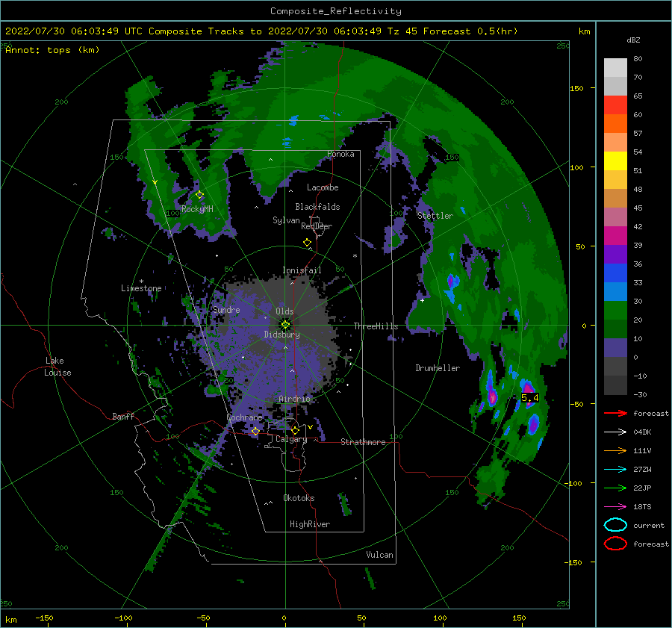The height and width of the screenshot is (628, 672).
Task: Click the 5.4 storm tops annotation
Action: [529, 398]
